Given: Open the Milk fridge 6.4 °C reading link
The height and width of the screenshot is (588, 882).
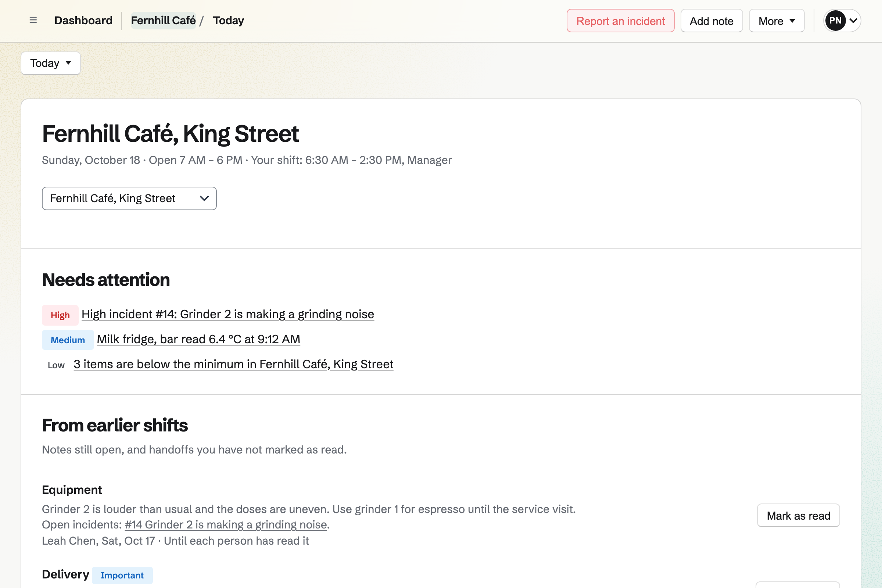Looking at the screenshot, I should pos(198,339).
